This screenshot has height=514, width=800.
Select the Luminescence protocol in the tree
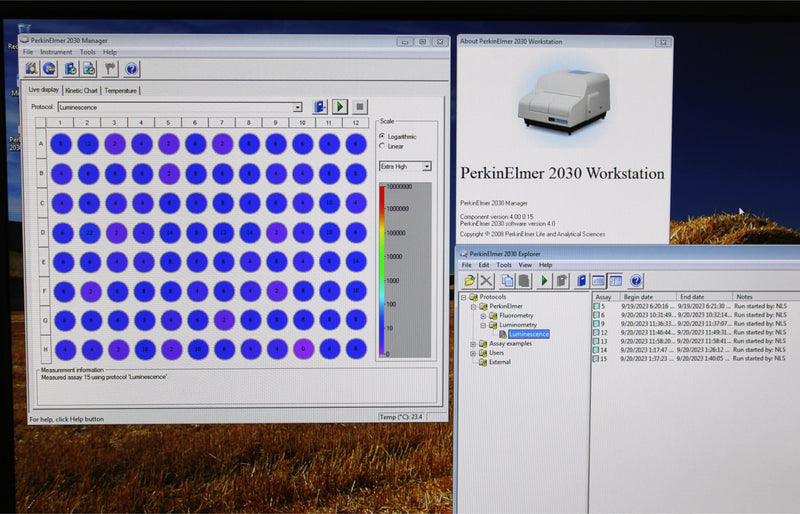tap(528, 334)
